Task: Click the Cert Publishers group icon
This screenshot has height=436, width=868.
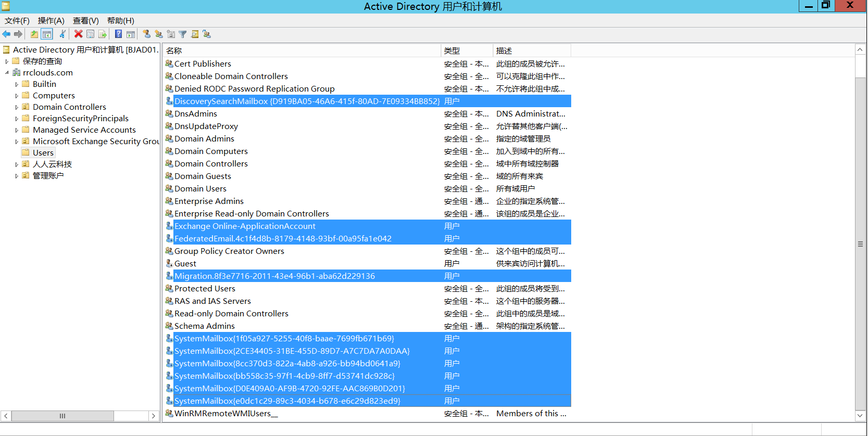Action: (169, 63)
